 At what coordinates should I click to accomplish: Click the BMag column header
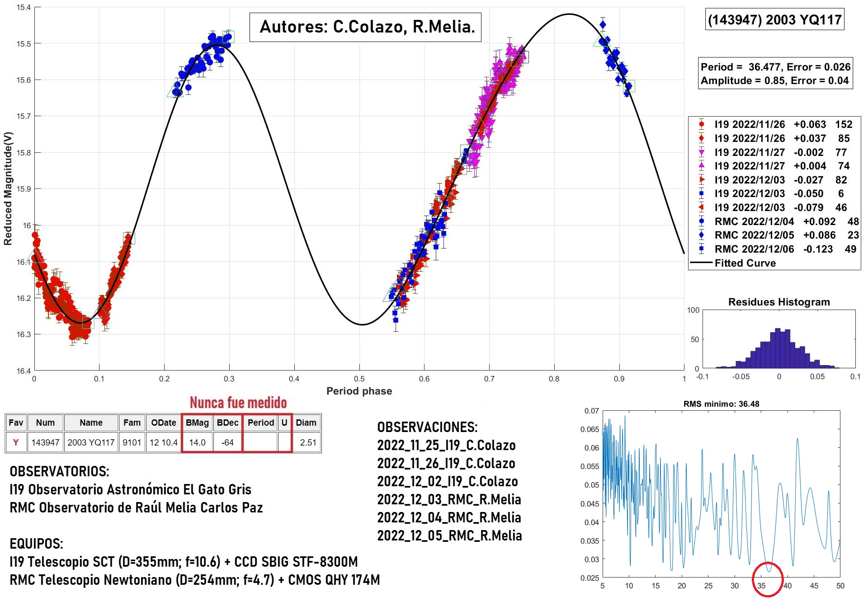pyautogui.click(x=197, y=423)
